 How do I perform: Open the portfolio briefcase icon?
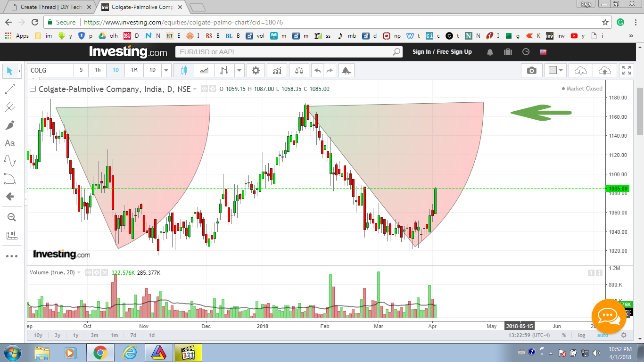click(x=508, y=52)
